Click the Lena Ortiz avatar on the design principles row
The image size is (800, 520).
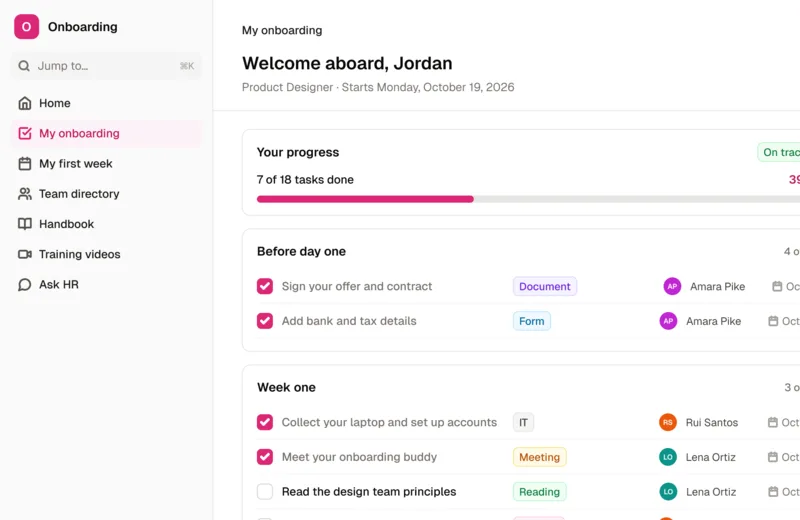(668, 492)
